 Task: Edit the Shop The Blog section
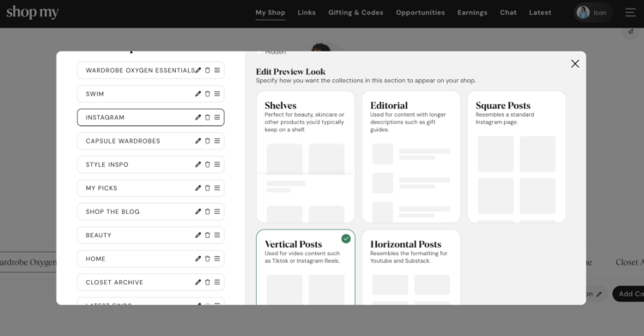(198, 211)
